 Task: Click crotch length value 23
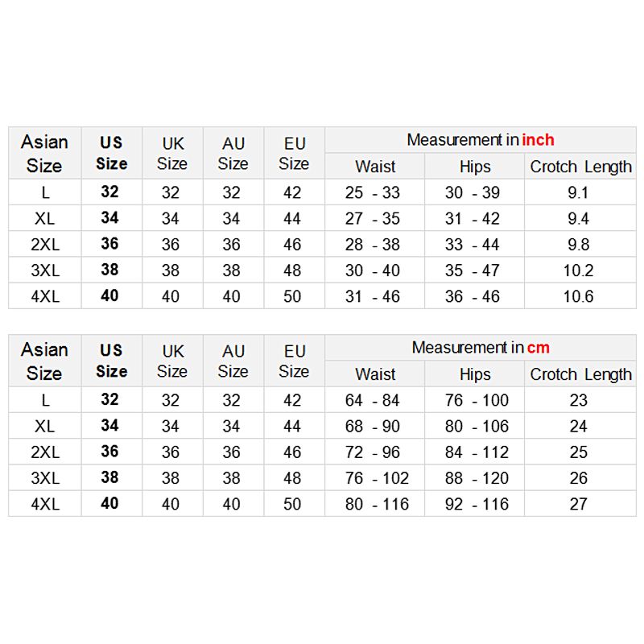coord(578,400)
